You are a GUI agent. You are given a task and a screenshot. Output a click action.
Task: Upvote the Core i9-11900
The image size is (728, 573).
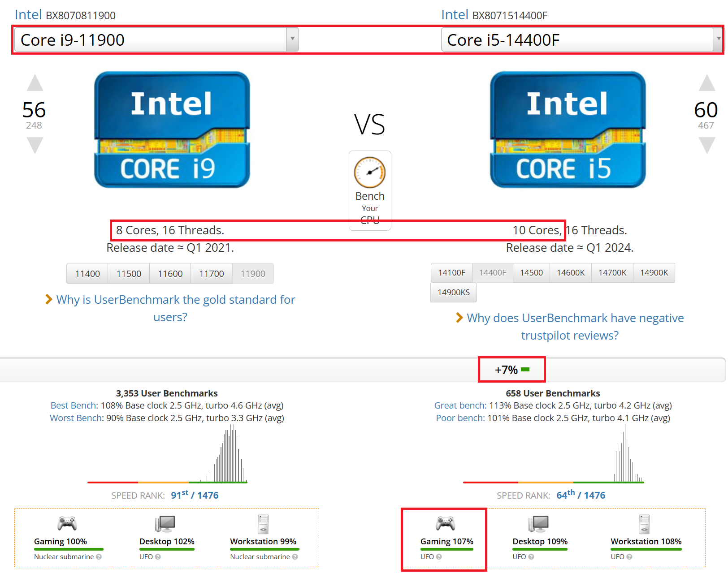(35, 83)
